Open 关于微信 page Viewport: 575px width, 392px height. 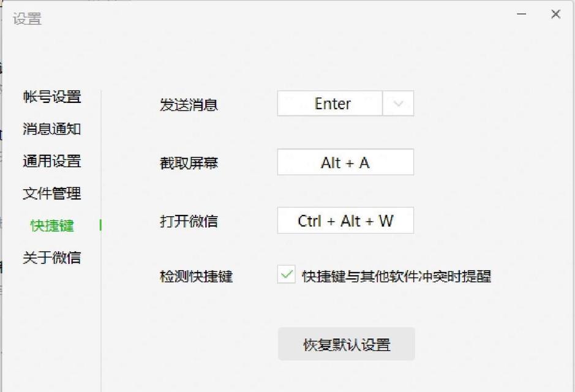coord(52,258)
